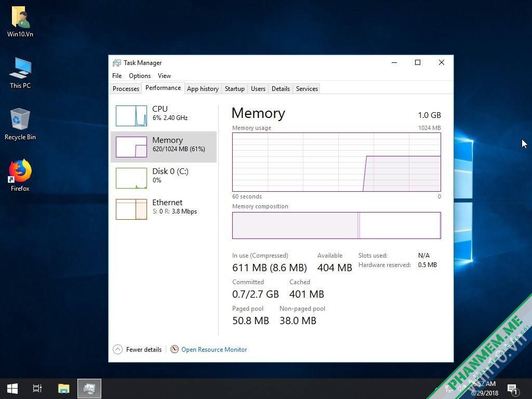Screen dimensions: 532x399
Task: Open the Windows Start menu
Action: click(12, 389)
